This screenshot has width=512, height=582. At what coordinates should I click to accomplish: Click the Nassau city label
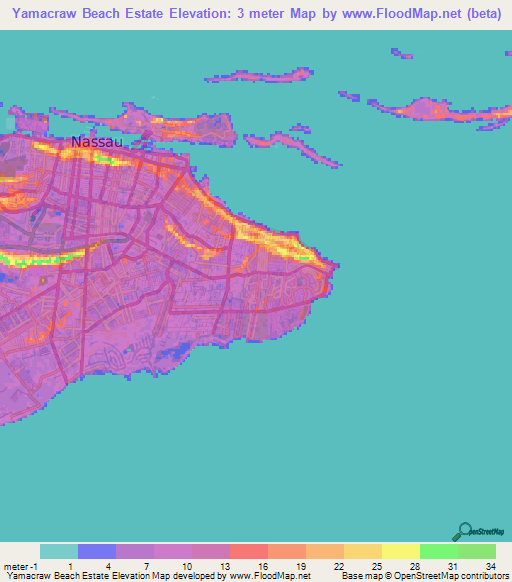pos(97,142)
